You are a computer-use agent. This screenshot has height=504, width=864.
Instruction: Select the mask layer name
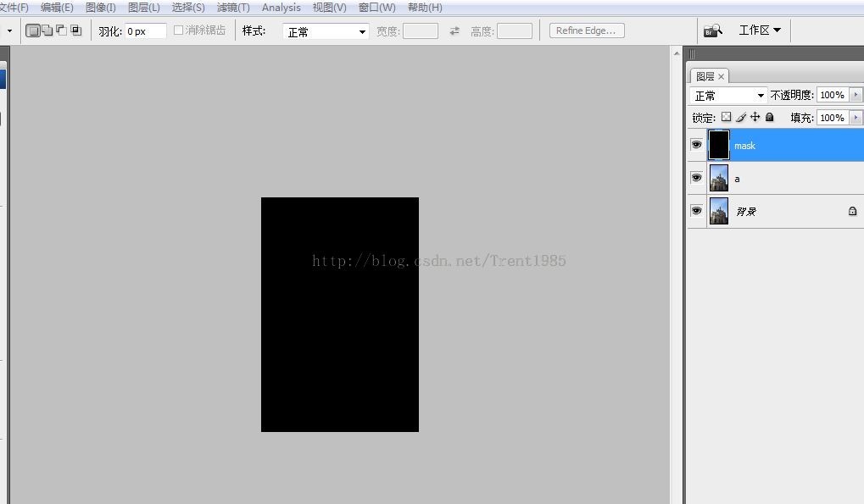pyautogui.click(x=744, y=146)
